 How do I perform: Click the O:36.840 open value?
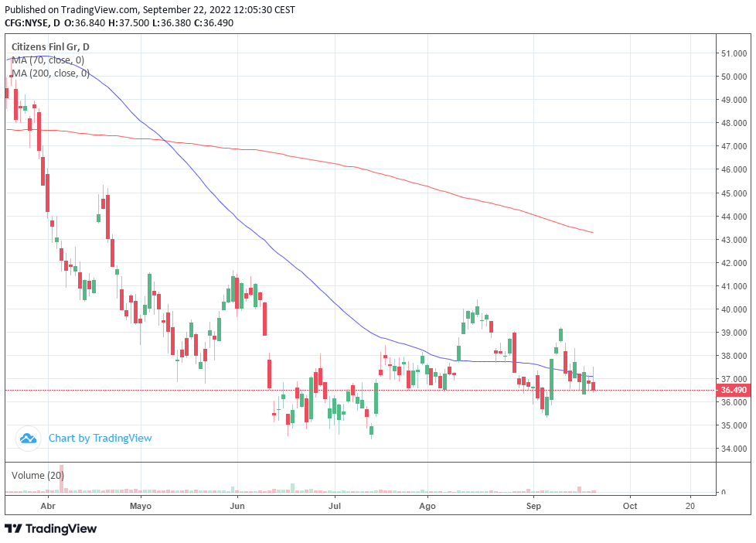click(84, 22)
